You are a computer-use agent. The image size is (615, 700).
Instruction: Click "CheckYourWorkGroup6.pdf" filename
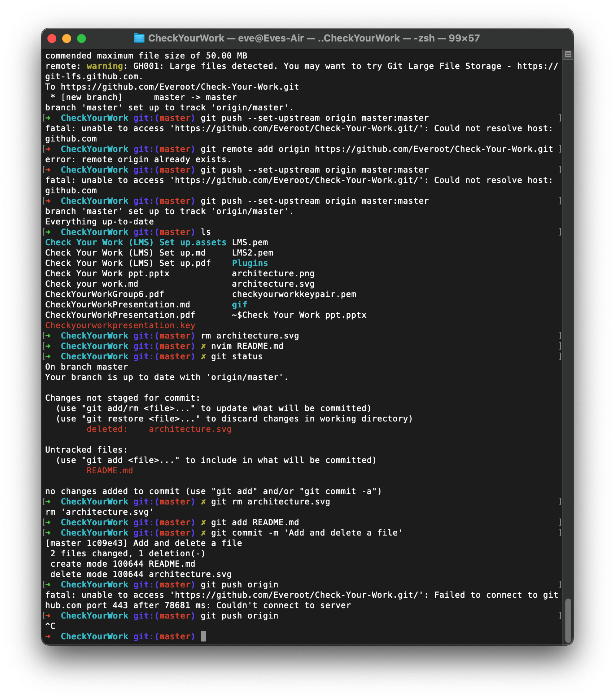[x=104, y=294]
